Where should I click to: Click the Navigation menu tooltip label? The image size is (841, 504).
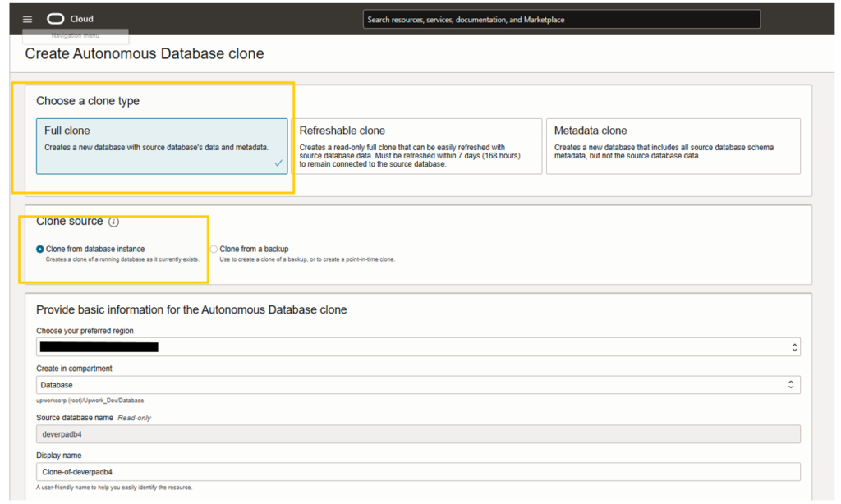[76, 35]
